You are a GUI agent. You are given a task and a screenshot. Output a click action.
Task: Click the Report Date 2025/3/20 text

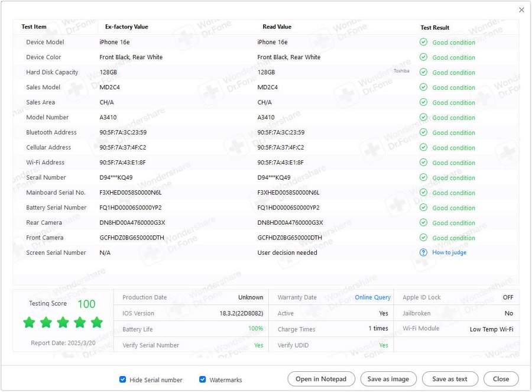63,343
